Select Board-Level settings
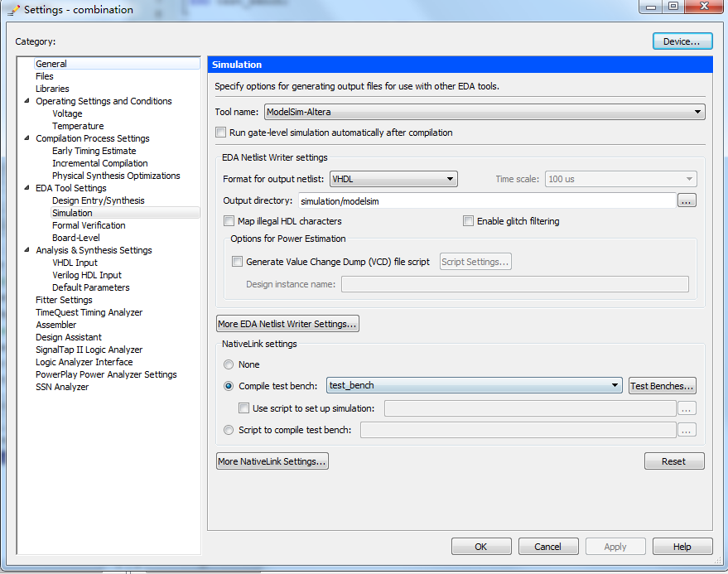The image size is (728, 574). pyautogui.click(x=76, y=238)
